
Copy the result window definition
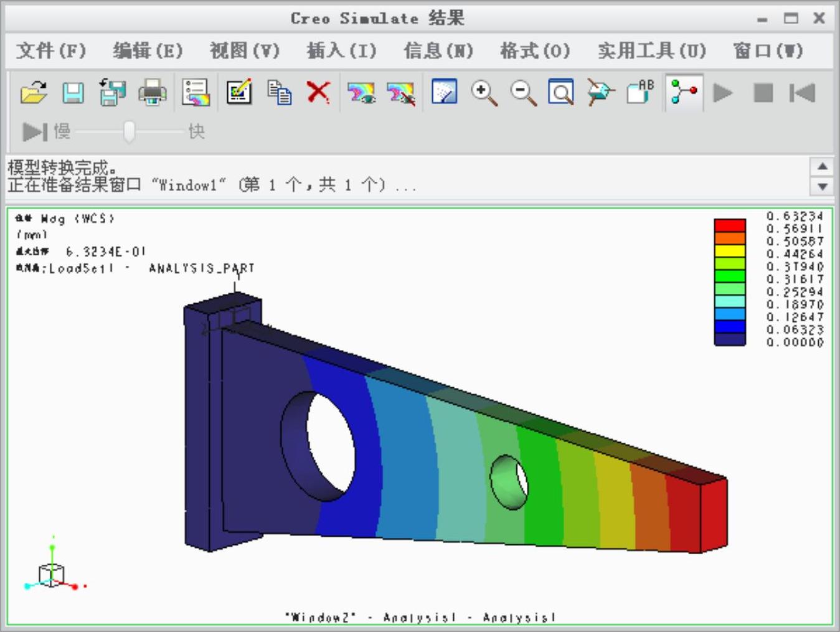(279, 93)
